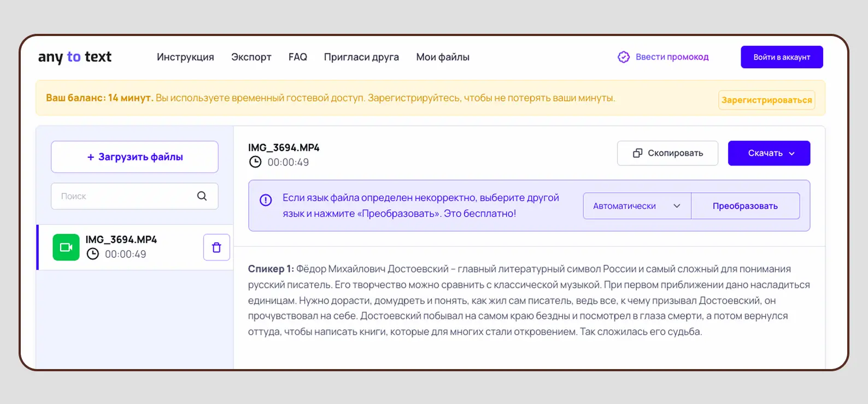868x404 pixels.
Task: Click the promo code badge icon
Action: tap(624, 57)
